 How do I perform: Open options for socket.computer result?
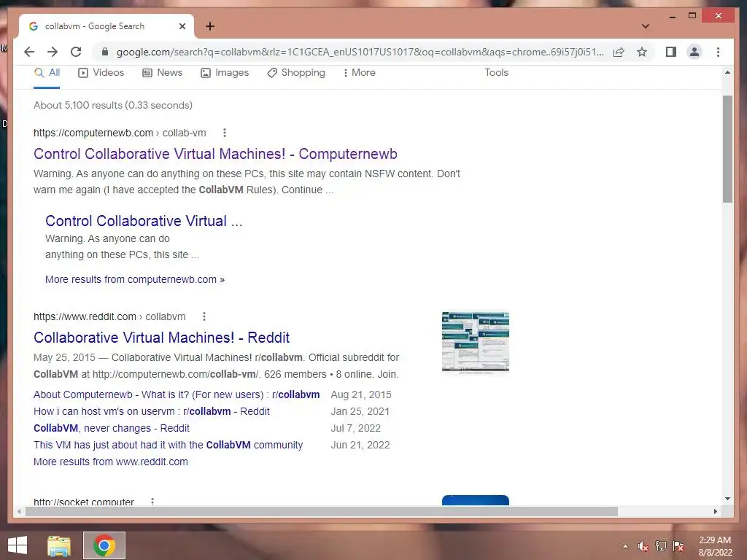152,502
